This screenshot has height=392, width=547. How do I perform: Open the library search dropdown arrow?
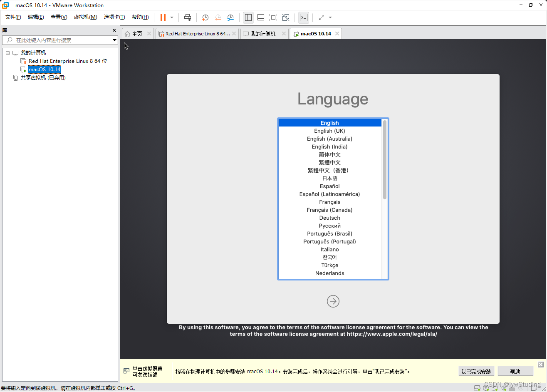[x=114, y=40]
